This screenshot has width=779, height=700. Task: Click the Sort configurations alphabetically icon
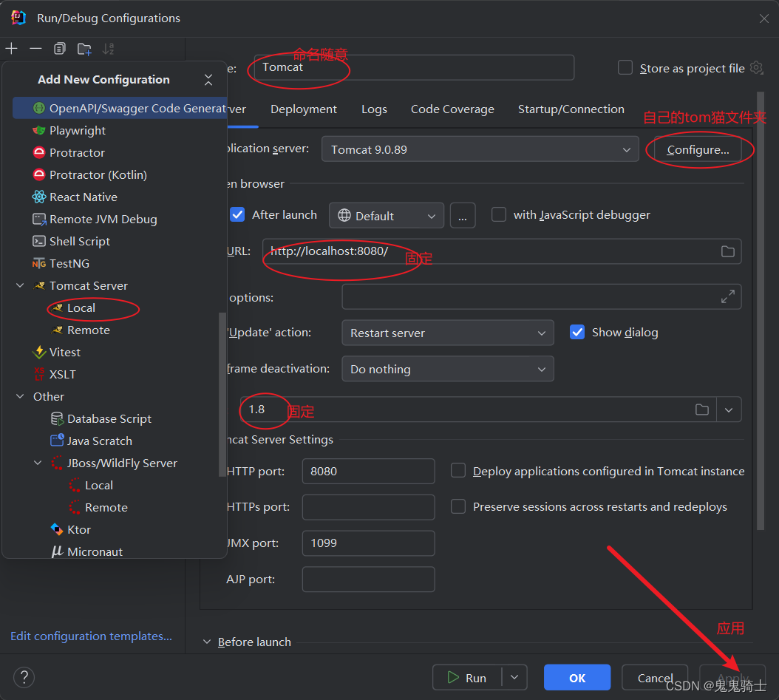109,49
